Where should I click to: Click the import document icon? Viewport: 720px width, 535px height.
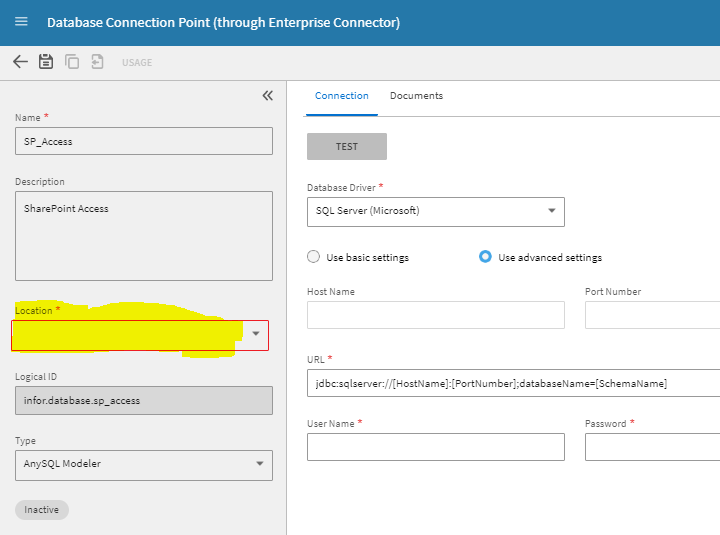coord(97,62)
